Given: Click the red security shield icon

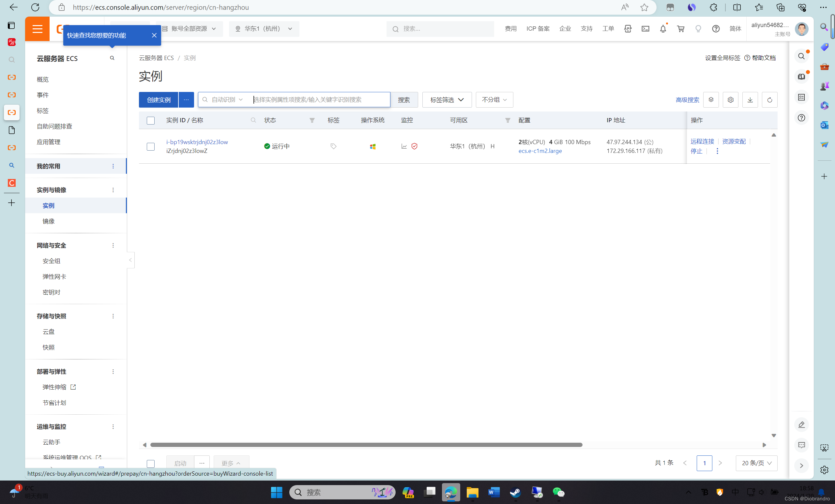Looking at the screenshot, I should coord(414,146).
